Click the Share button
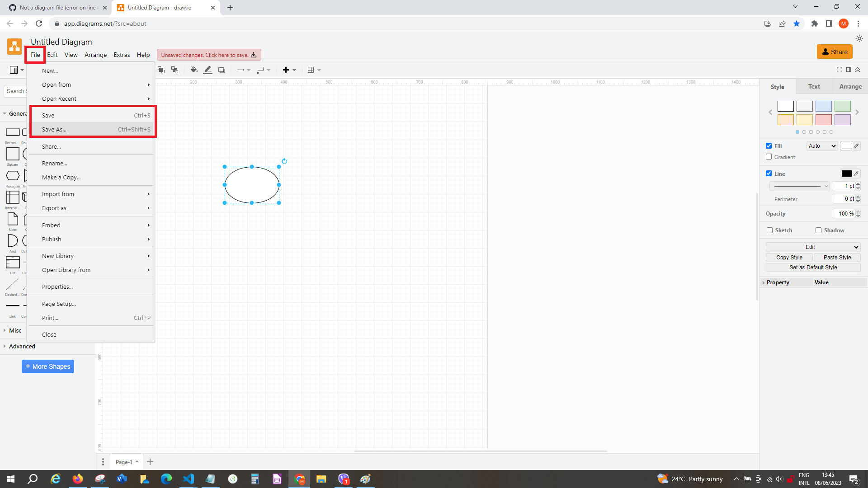868x488 pixels. point(834,52)
